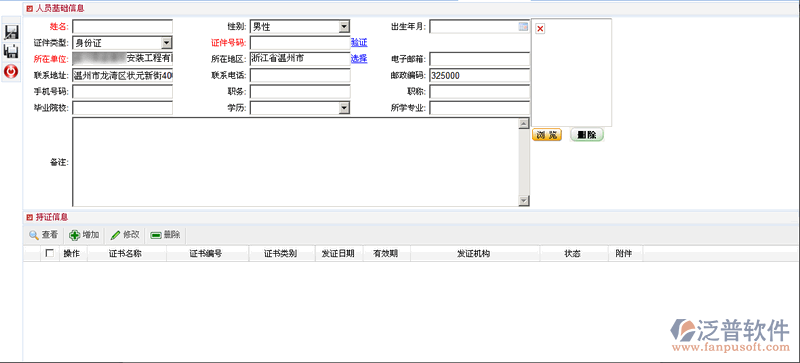Toggle the select-all checkbox in table header

tap(49, 253)
